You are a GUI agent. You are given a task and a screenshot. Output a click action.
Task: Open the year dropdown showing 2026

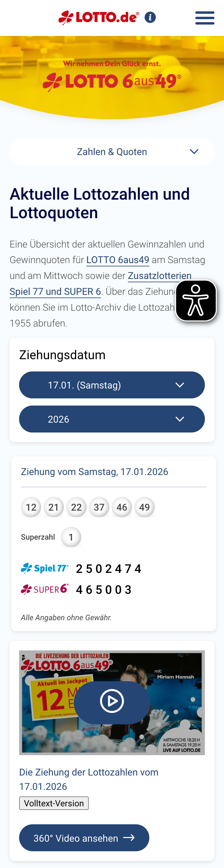[112, 419]
